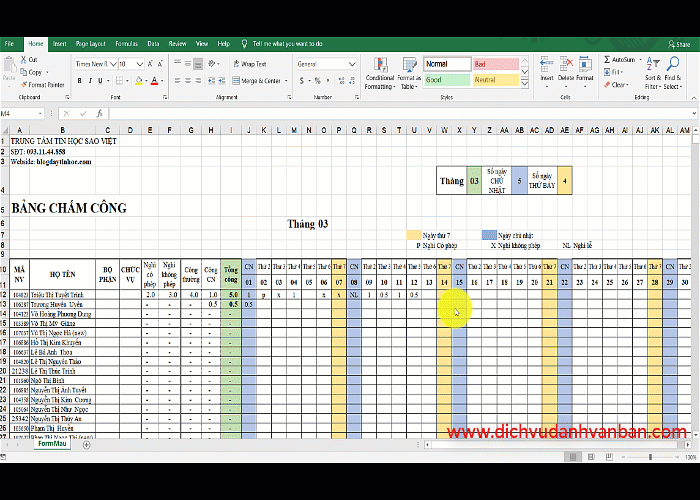Add a new sheet with the plus icon
The width and height of the screenshot is (700, 500).
pos(87,445)
